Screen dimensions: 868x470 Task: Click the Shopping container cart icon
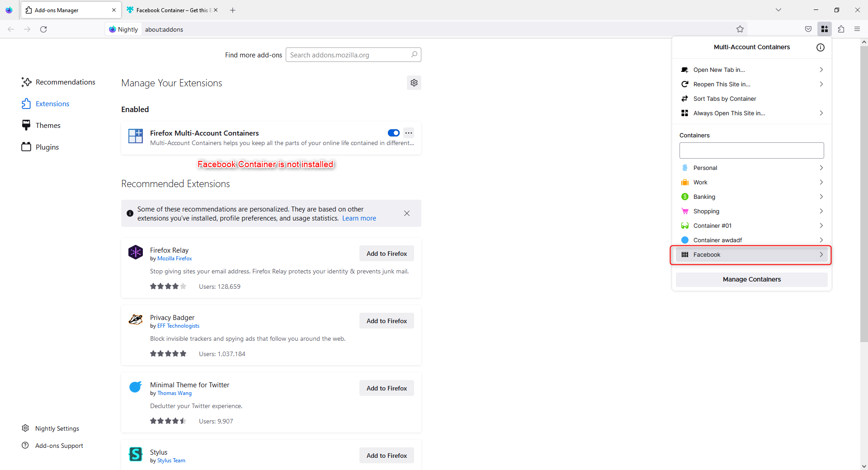(685, 211)
